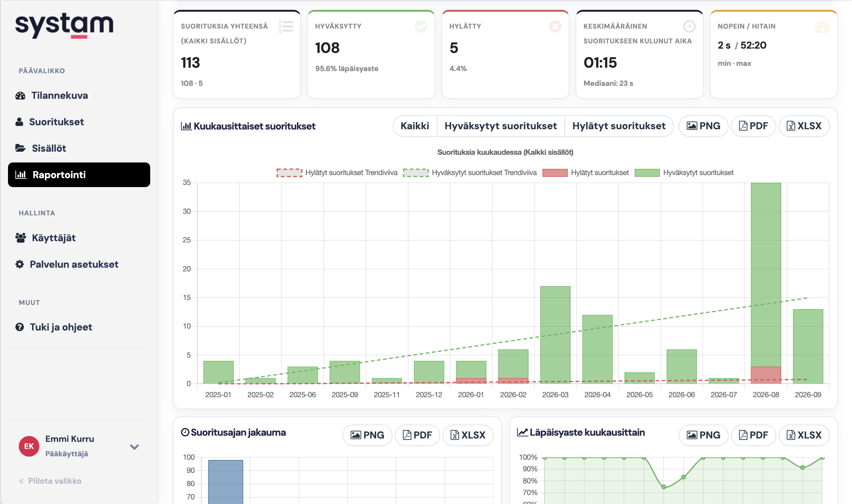Click the Hylätty percentage 4.4%

[458, 68]
